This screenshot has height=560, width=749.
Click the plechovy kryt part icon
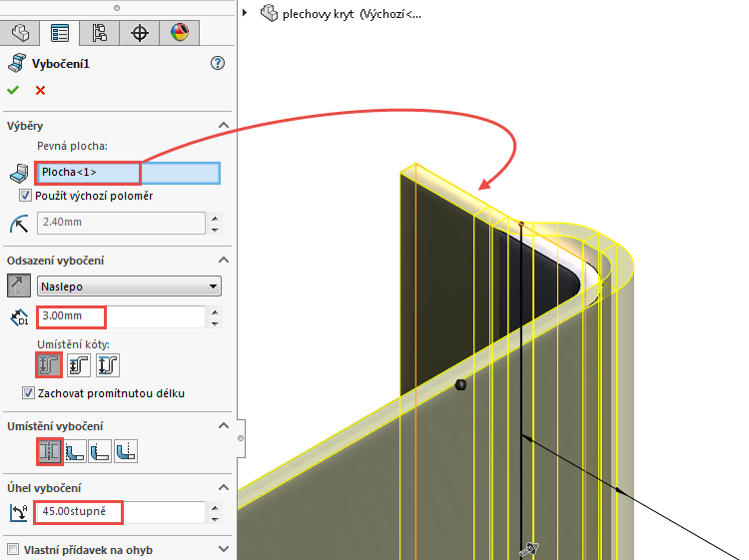[x=269, y=13]
